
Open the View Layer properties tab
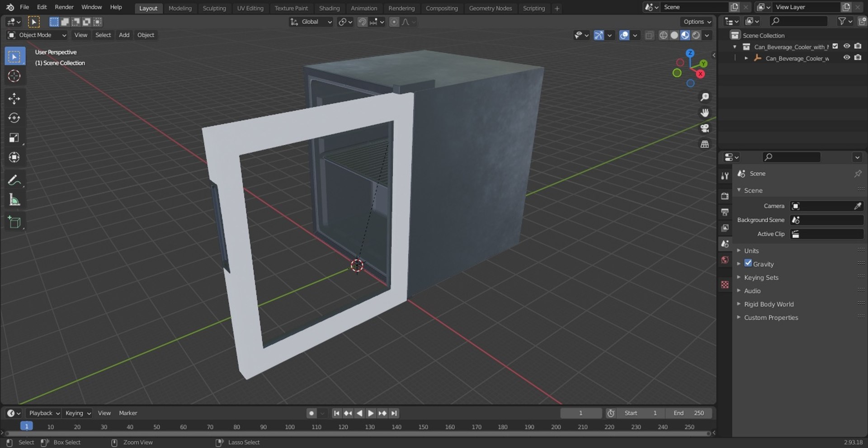click(x=725, y=228)
